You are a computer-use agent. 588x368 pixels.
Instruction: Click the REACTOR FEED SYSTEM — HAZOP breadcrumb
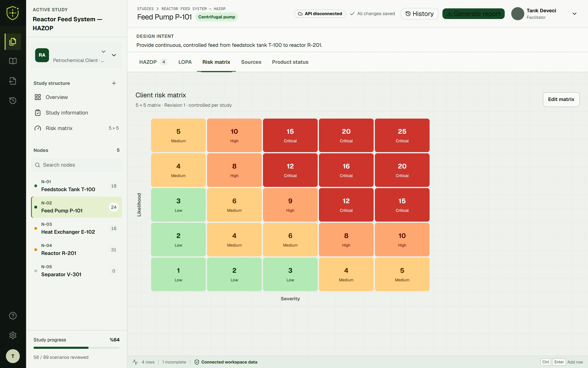click(x=193, y=9)
